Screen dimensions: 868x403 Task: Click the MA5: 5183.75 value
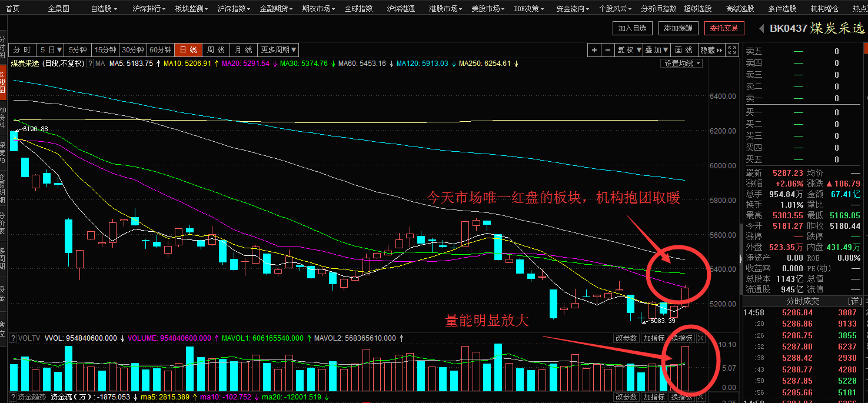click(x=131, y=63)
